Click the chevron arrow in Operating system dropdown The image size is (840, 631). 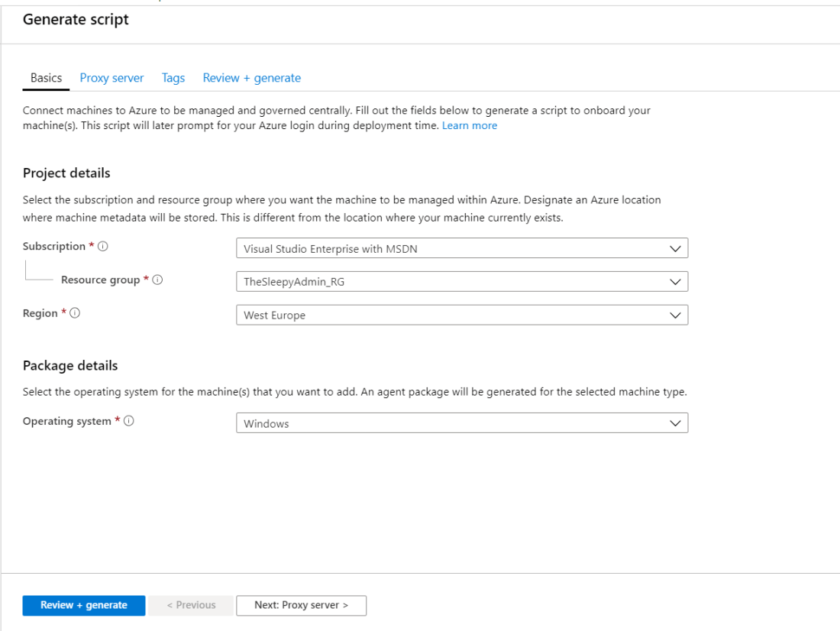click(674, 423)
